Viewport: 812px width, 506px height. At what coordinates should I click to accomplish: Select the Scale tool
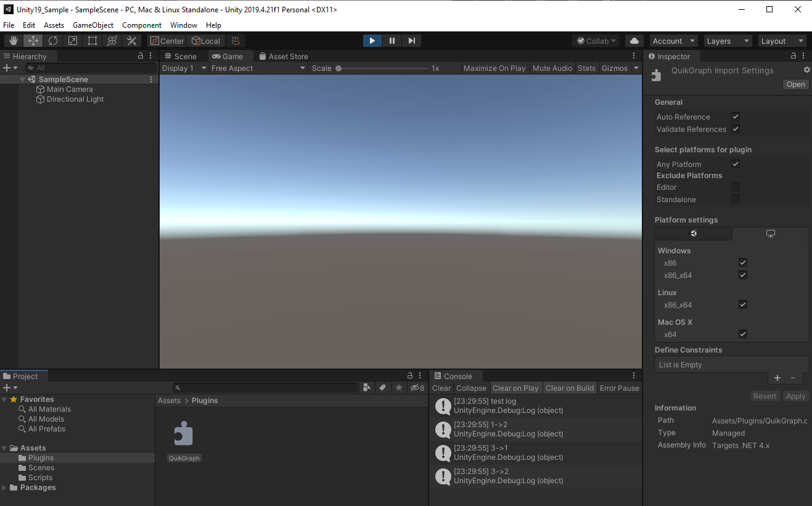73,41
